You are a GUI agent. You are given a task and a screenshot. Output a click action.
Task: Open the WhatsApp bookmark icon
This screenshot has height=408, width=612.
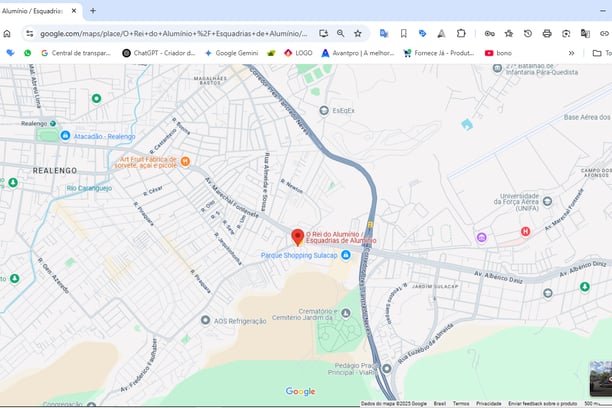[27, 53]
